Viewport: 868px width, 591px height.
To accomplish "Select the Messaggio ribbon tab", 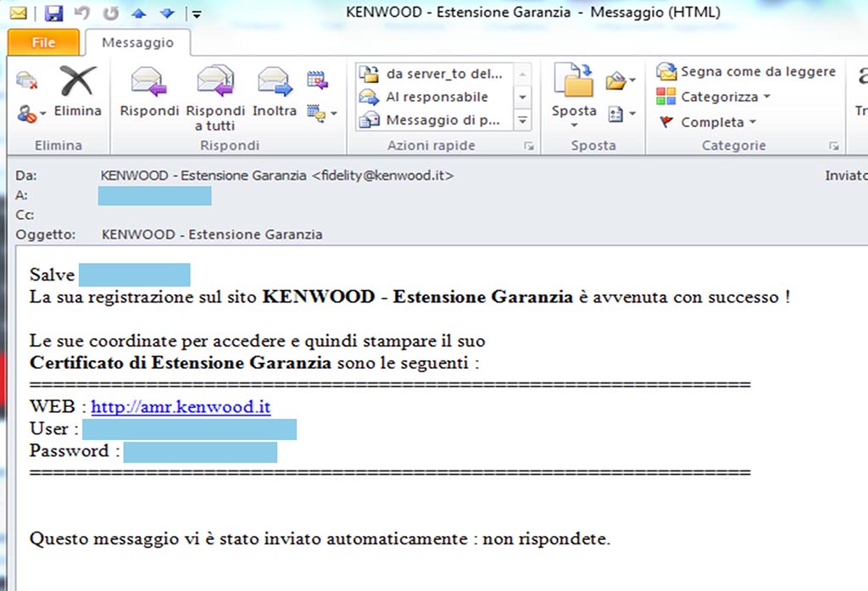I will point(137,42).
